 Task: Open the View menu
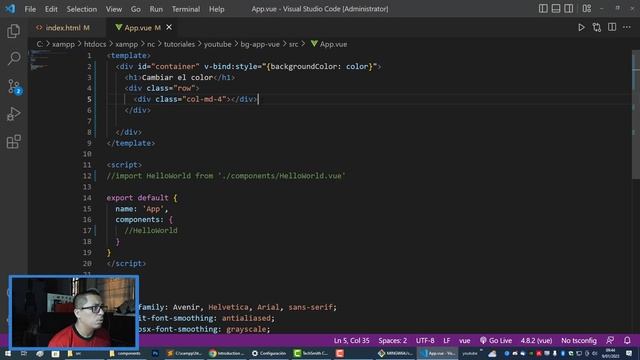[x=114, y=9]
